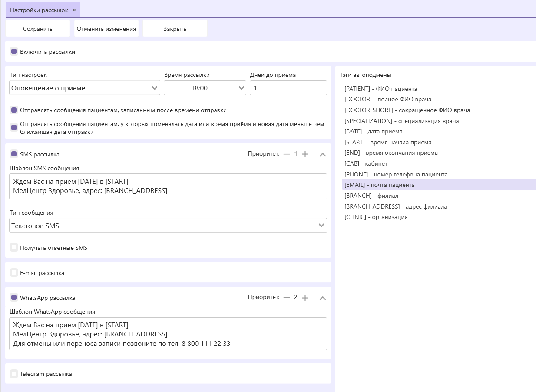Enable the E-mail рассылка checkbox
The image size is (536, 392).
pyautogui.click(x=14, y=273)
